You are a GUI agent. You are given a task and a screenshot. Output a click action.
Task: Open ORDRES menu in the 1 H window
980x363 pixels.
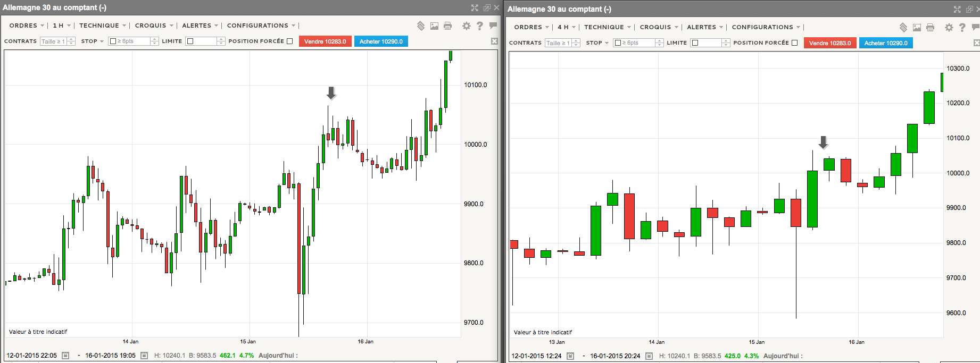point(27,26)
